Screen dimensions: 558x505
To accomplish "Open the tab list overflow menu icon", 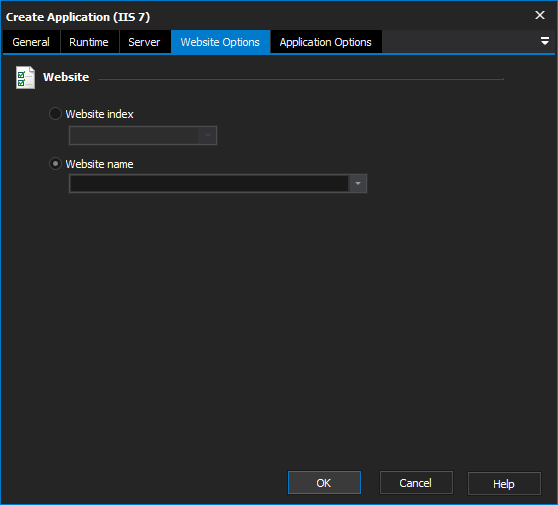I will click(x=544, y=41).
